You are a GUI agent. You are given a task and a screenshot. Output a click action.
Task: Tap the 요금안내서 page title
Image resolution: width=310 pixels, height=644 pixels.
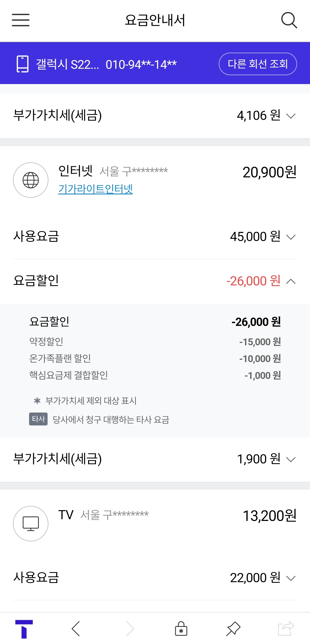click(155, 20)
